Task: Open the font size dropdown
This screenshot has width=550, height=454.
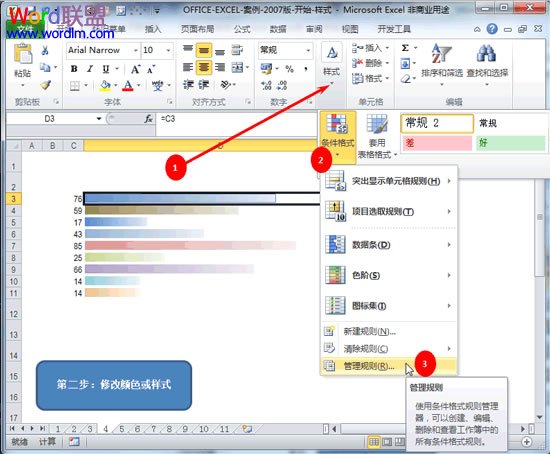Action: (x=168, y=51)
